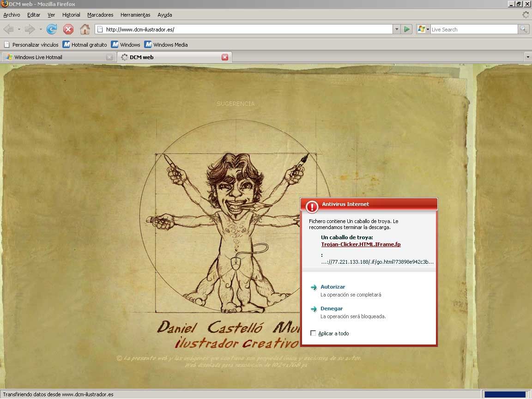The width and height of the screenshot is (532, 399).
Task: Click the red Antivirus alert icon
Action: click(x=311, y=206)
